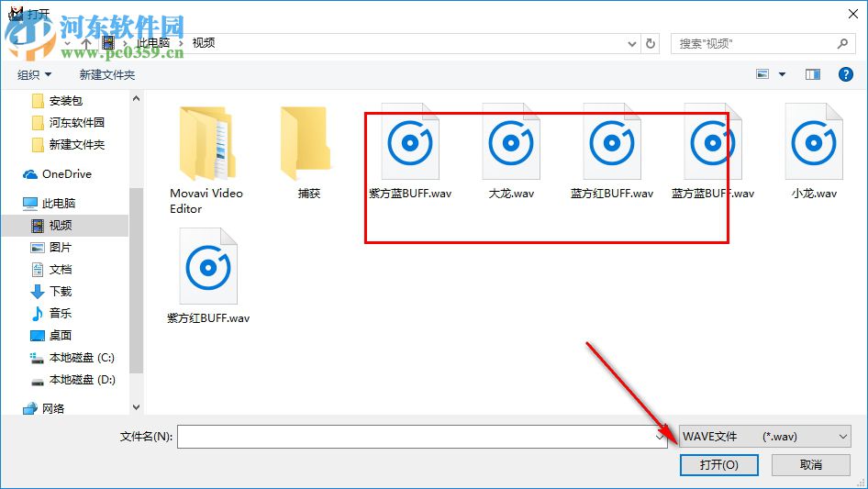Select 此电脑 in the navigation tree
This screenshot has width=868, height=489.
(49, 204)
